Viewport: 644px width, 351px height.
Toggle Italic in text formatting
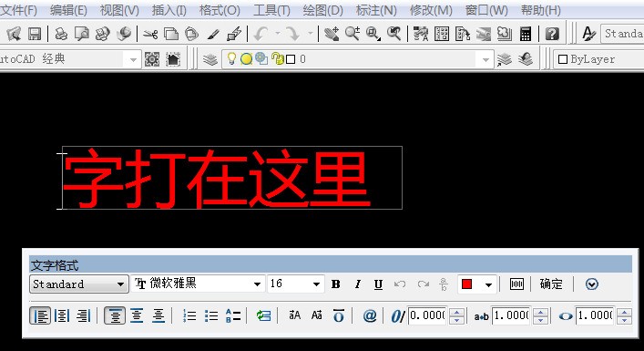(358, 284)
